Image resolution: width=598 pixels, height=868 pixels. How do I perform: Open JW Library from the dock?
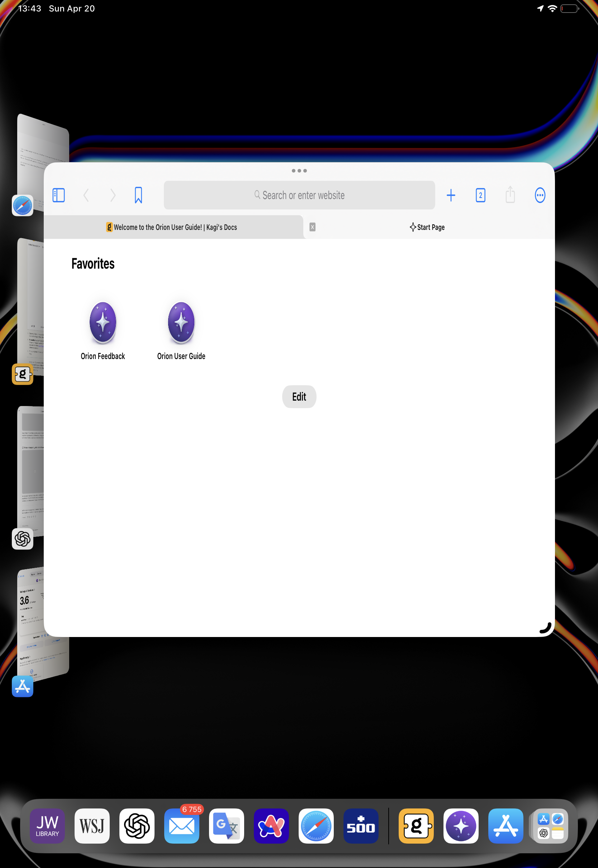click(x=47, y=826)
